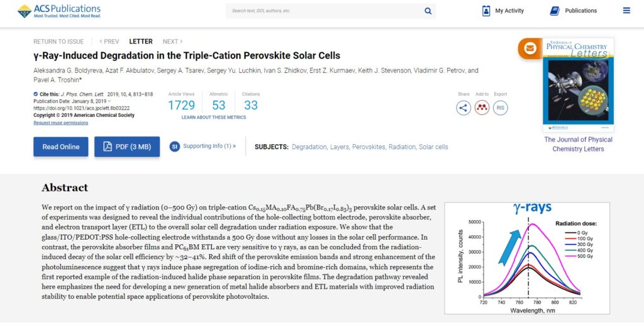
Task: Export citation with RIS icon
Action: coord(500,108)
